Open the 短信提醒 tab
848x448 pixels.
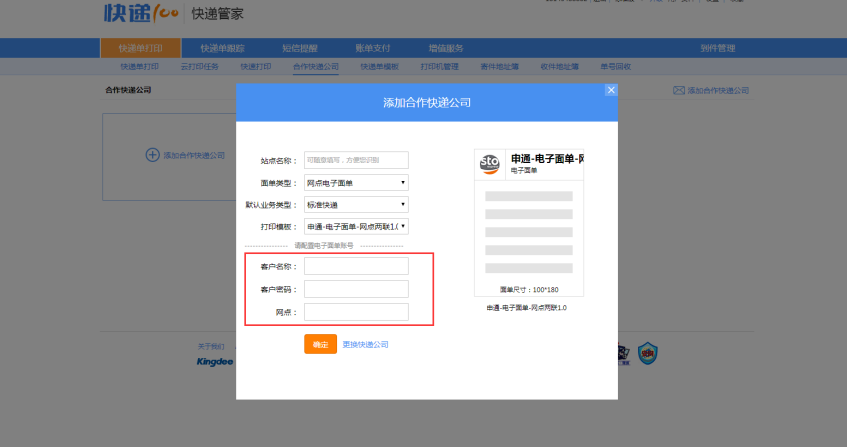coord(300,48)
